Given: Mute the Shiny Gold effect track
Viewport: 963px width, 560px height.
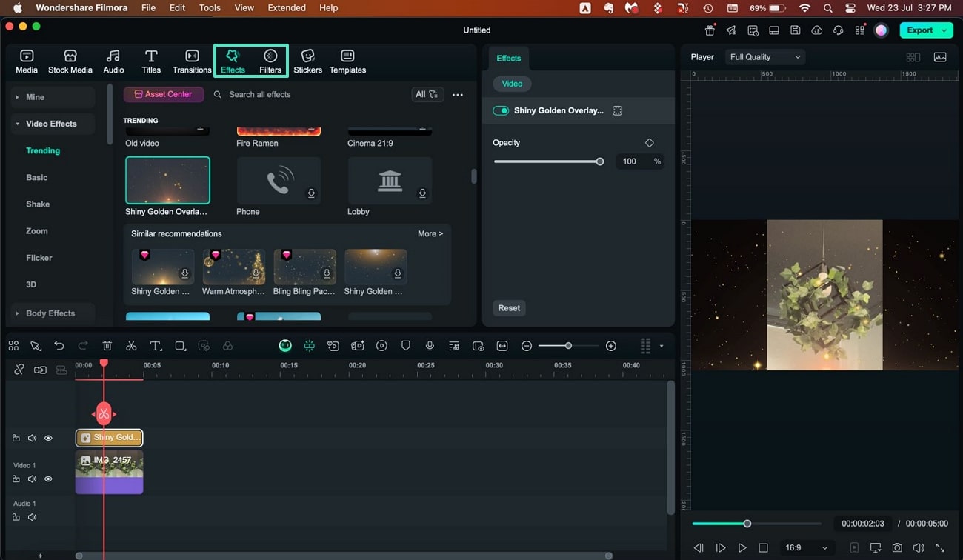Looking at the screenshot, I should pyautogui.click(x=32, y=438).
